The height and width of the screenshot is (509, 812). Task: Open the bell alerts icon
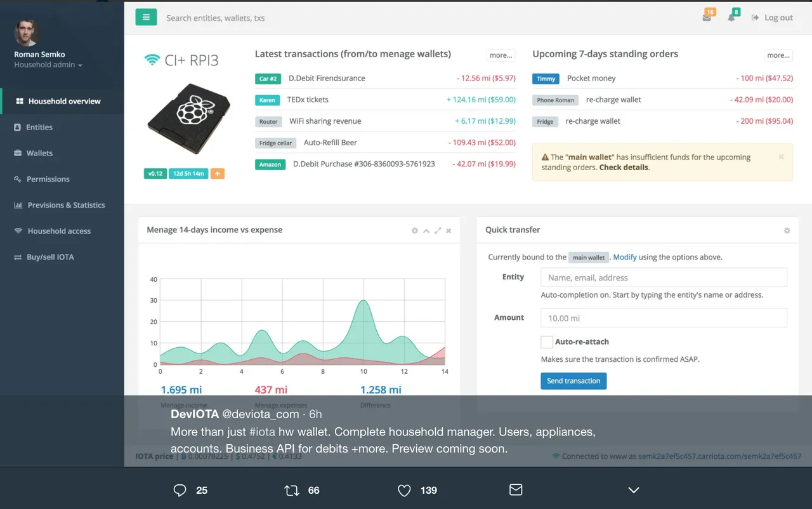click(x=731, y=18)
